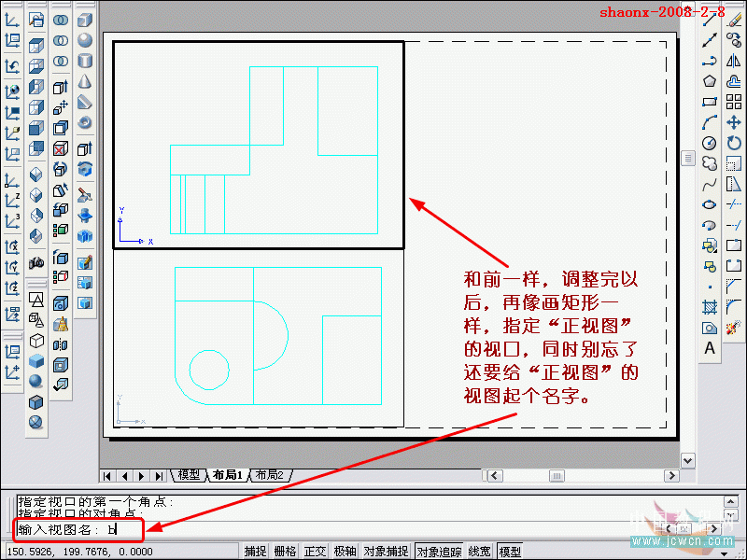Image resolution: width=747 pixels, height=560 pixels.
Task: Go to next layout tab arrow
Action: pos(142,476)
